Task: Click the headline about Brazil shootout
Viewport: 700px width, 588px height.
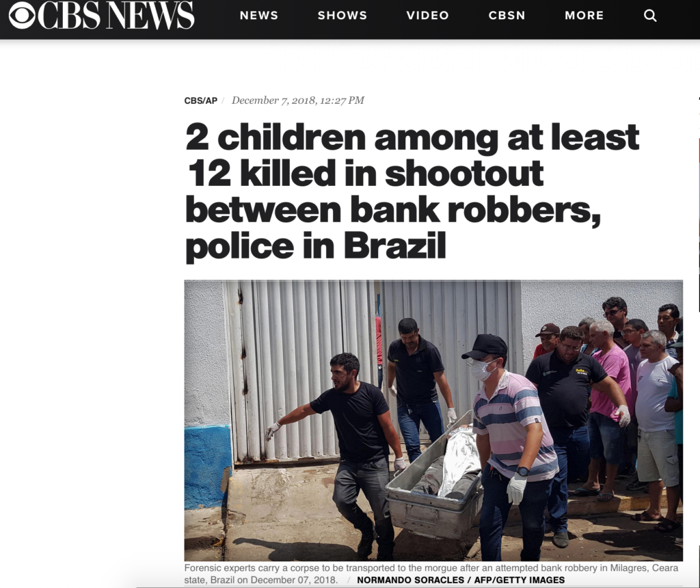Action: 412,191
